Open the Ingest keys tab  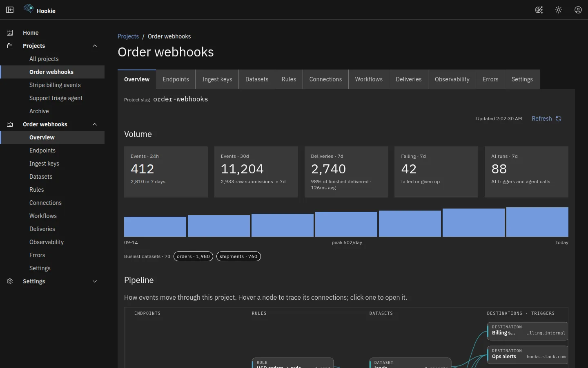[x=217, y=79]
